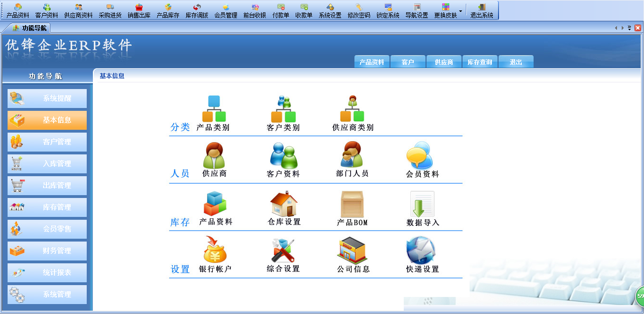644x314 pixels.
Task: Click the 产品库存 toolbar icon
Action: (168, 10)
